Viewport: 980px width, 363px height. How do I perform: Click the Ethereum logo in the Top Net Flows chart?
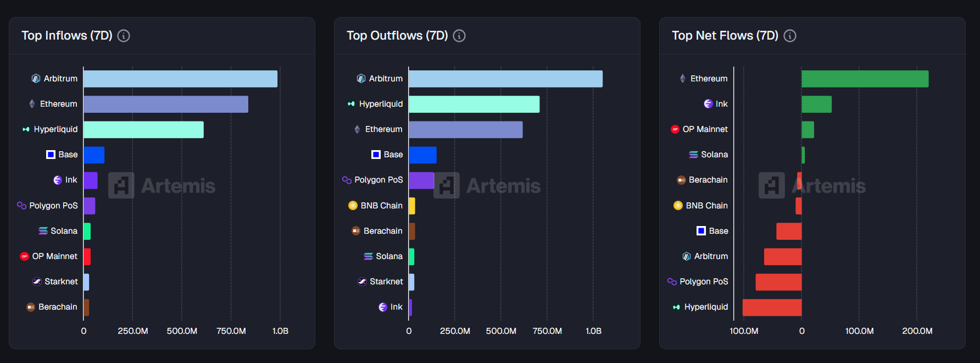tap(682, 79)
